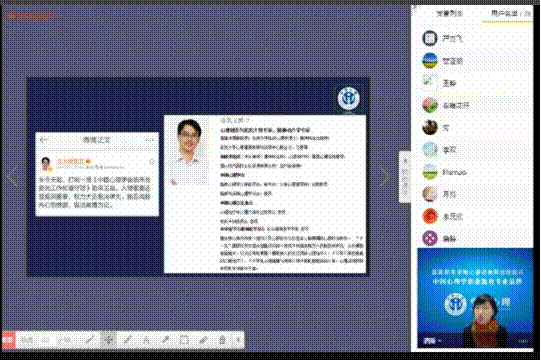
Task: Click the trash can clear-annotations icon
Action: tap(222, 340)
